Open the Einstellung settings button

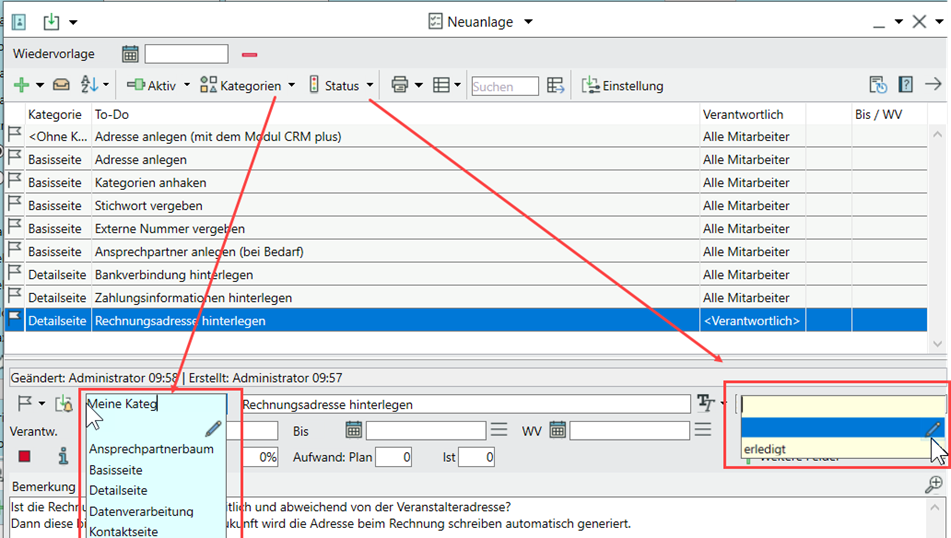tap(622, 86)
